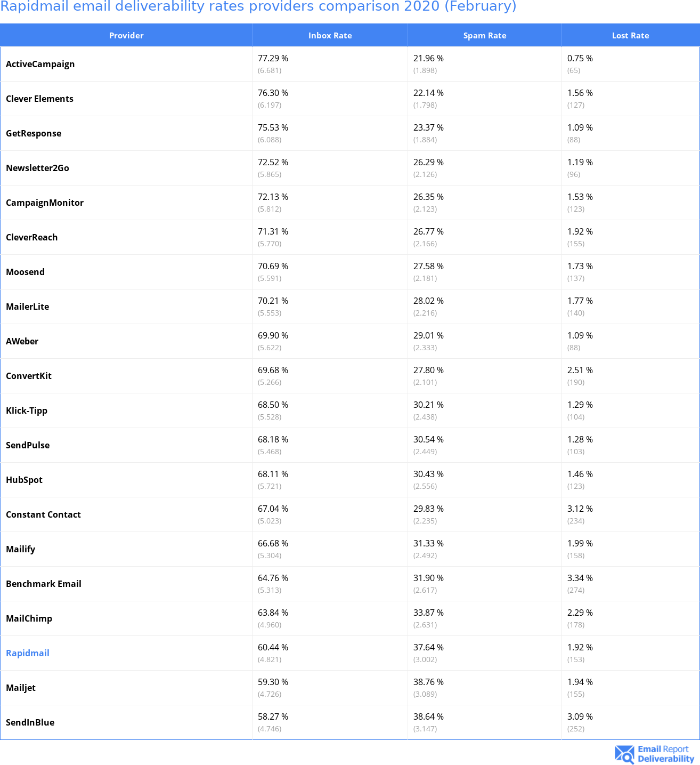The width and height of the screenshot is (700, 765).
Task: Click the SendInBlue provider name
Action: point(30,722)
